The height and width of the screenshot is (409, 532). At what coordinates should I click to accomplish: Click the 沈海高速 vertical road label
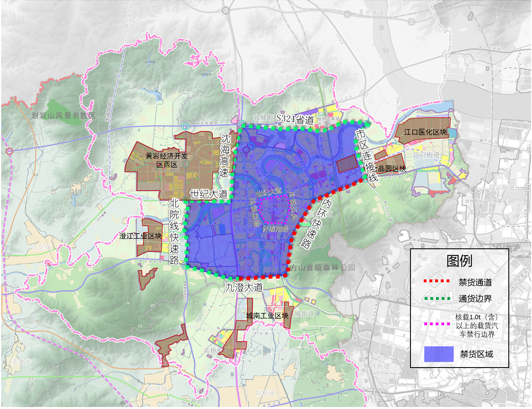coord(225,156)
